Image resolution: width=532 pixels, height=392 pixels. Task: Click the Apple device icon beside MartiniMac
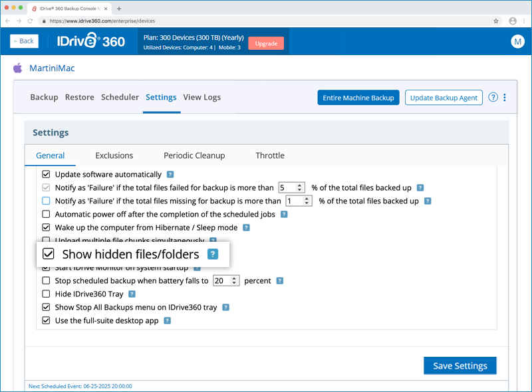point(18,68)
